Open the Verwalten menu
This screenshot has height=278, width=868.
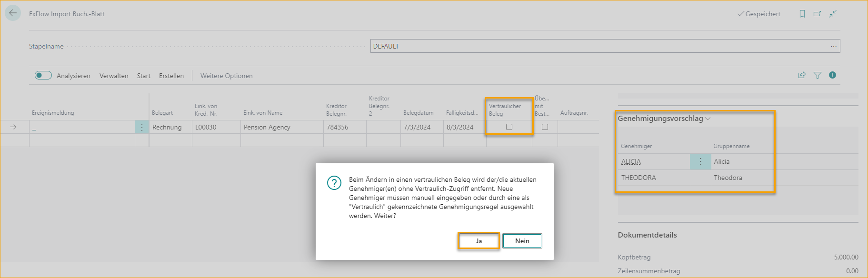coord(114,76)
